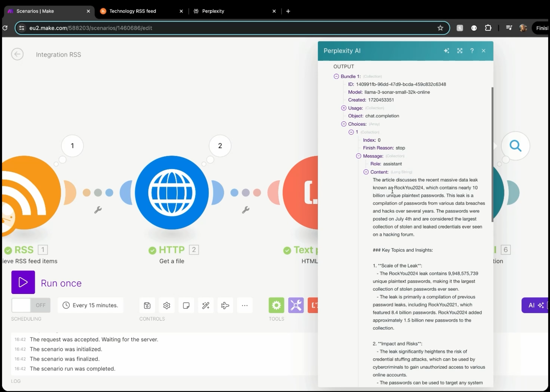Image resolution: width=550 pixels, height=392 pixels.
Task: Collapse the Message collection
Action: point(359,156)
